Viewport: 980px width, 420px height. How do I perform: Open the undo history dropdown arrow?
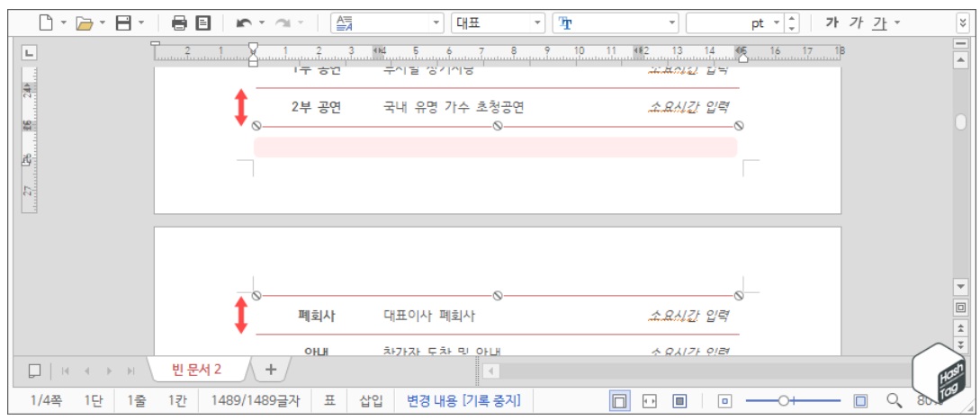pyautogui.click(x=262, y=23)
